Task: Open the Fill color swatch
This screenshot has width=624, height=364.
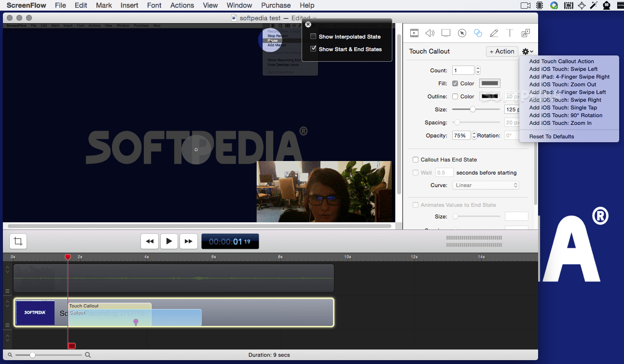Action: pyautogui.click(x=490, y=83)
